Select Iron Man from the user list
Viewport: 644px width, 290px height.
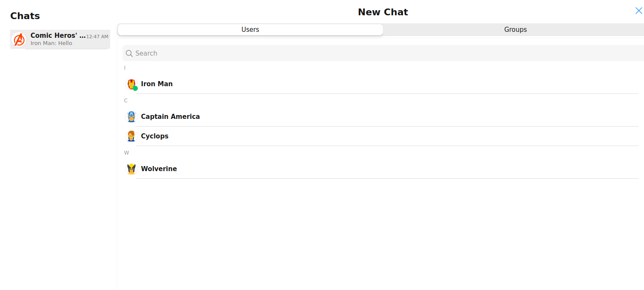click(157, 84)
